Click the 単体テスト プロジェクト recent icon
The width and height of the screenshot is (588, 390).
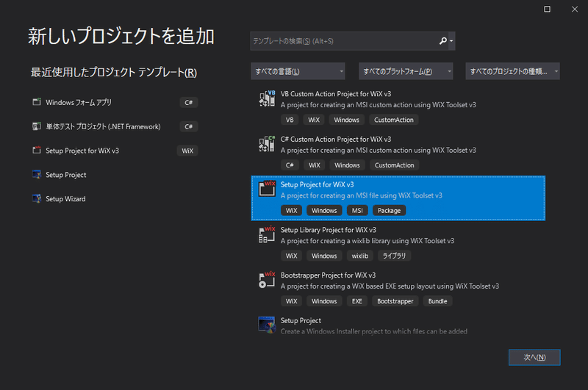[x=36, y=126]
